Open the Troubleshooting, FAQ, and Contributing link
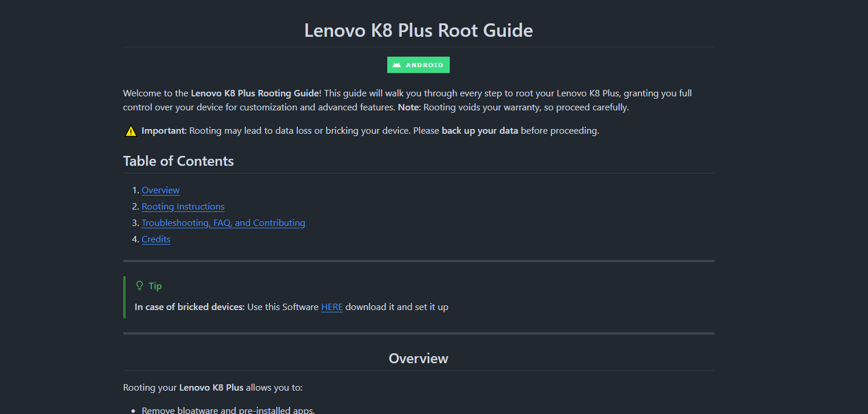The image size is (868, 414). (x=223, y=222)
